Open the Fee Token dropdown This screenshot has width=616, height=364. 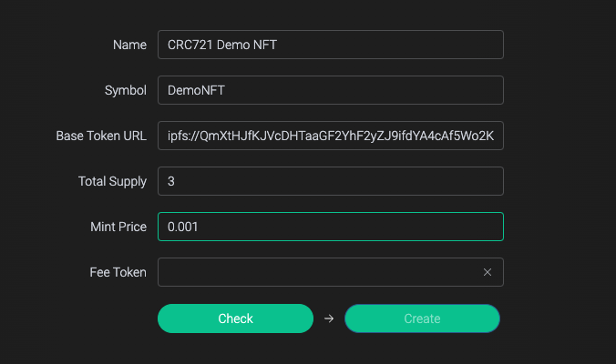tap(319, 272)
